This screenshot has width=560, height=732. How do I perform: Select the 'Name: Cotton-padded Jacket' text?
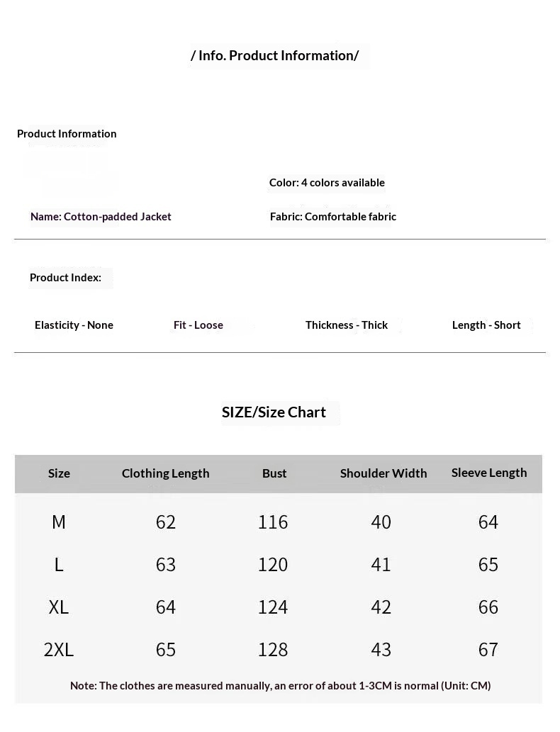pyautogui.click(x=101, y=217)
